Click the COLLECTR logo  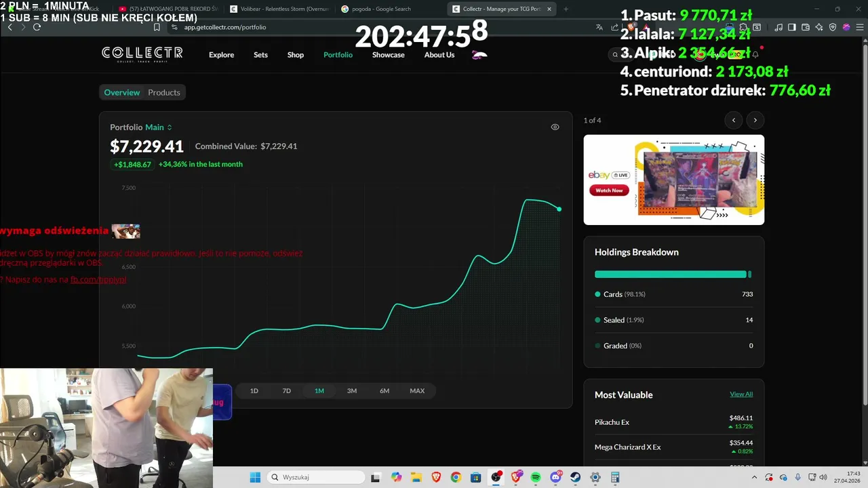point(142,54)
